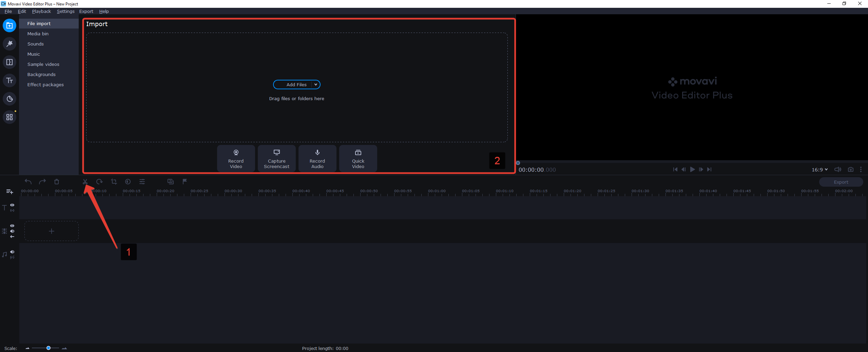Click the Capture Screencast button

click(276, 158)
